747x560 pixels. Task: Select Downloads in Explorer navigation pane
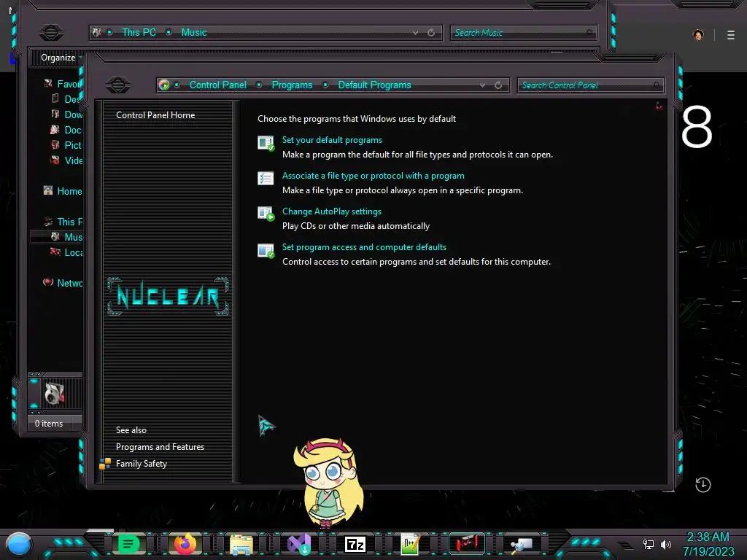tap(66, 114)
